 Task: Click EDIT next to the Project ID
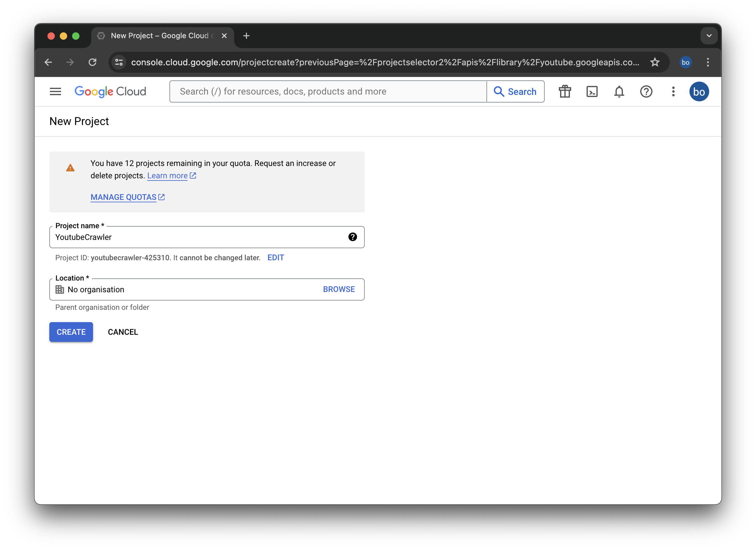click(276, 257)
